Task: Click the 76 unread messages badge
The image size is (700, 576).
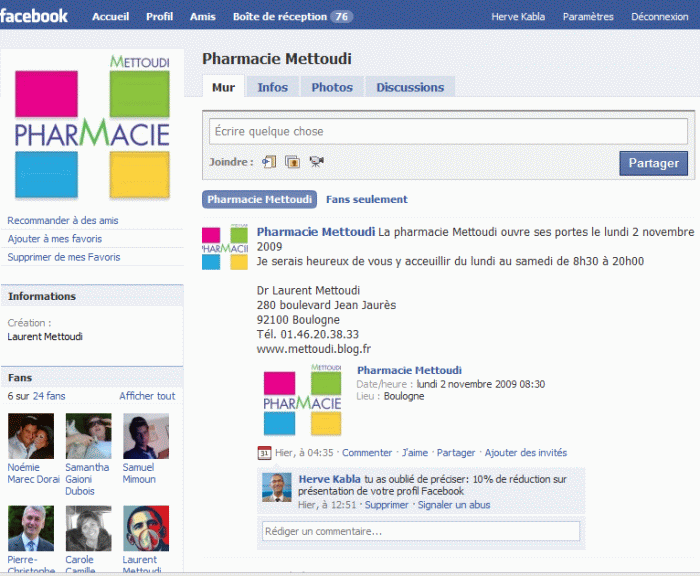Action: coord(342,17)
